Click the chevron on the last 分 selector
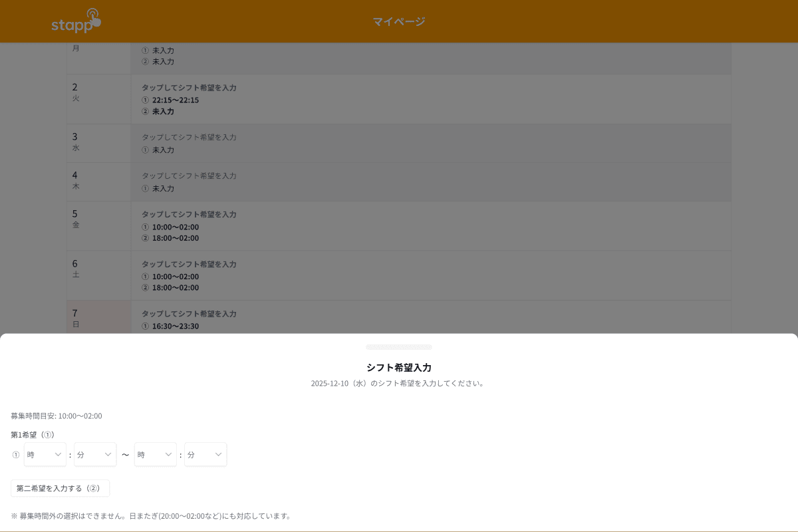The height and width of the screenshot is (532, 798). tap(218, 455)
